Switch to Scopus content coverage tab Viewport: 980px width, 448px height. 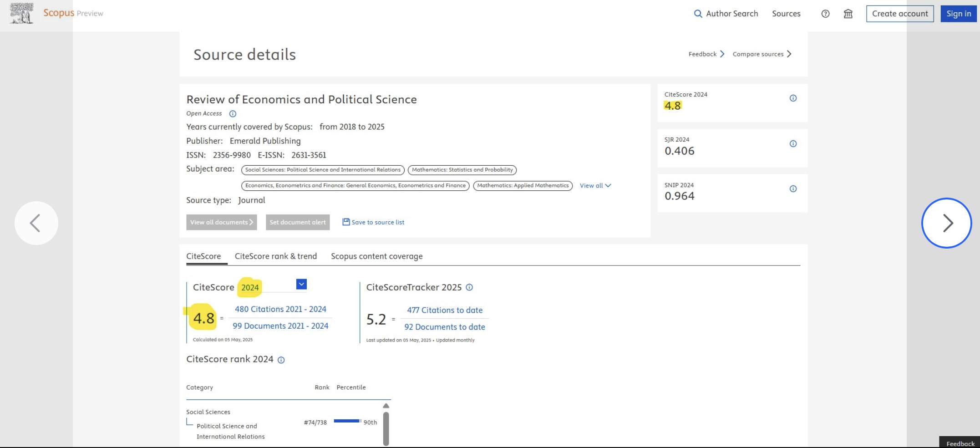click(x=377, y=256)
